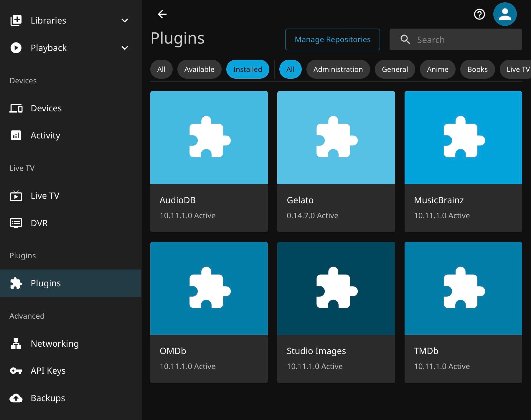Select the blue All category chip
Screen dimensions: 531x420
click(290, 69)
